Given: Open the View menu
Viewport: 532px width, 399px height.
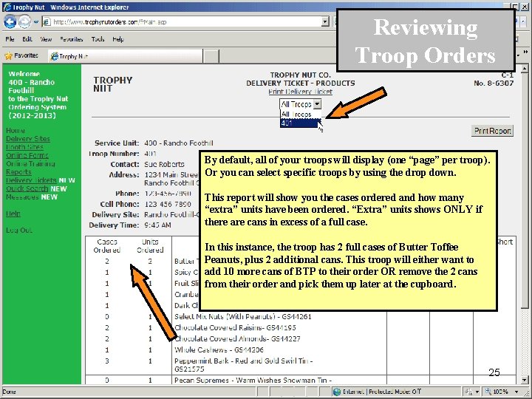Looking at the screenshot, I should click(x=46, y=39).
